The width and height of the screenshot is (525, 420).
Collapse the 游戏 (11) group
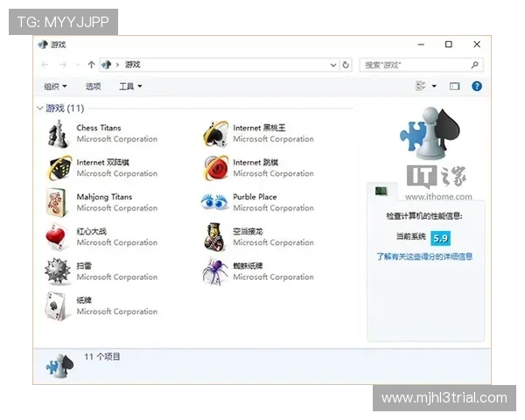click(x=40, y=108)
